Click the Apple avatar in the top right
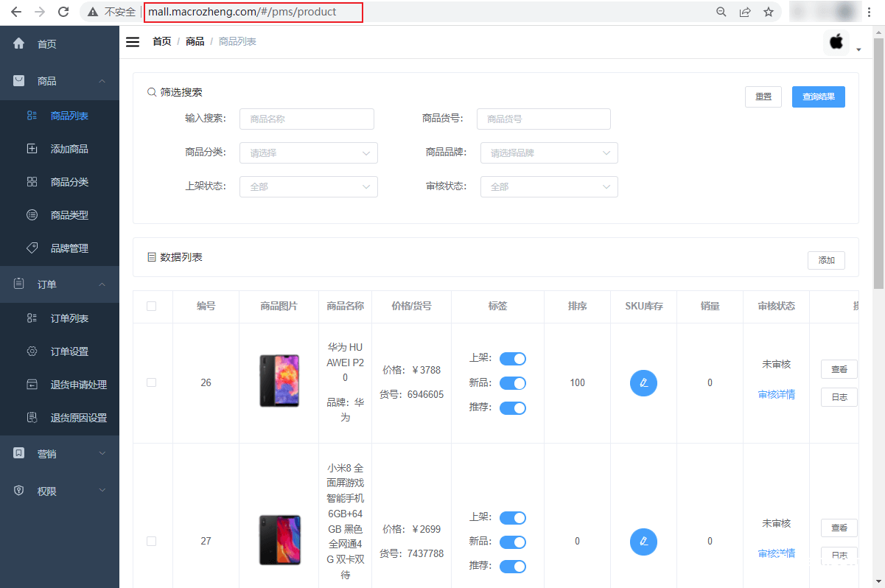 (x=836, y=42)
